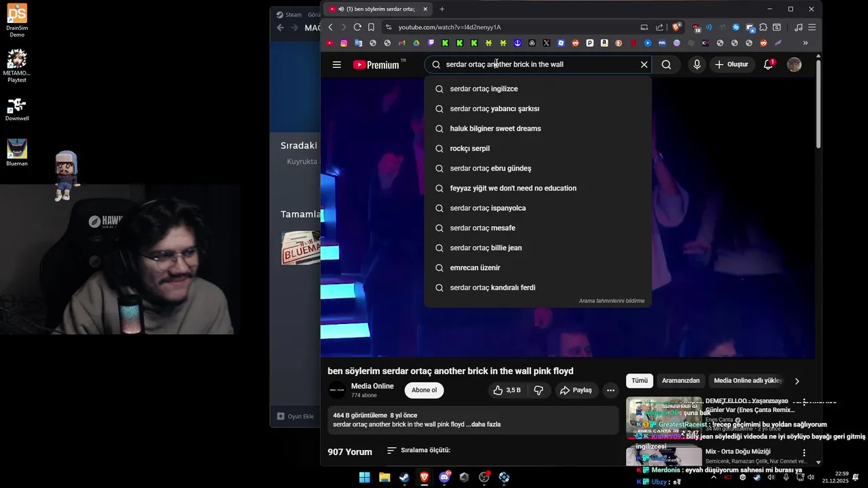
Task: Open YouTube notifications bell
Action: [x=768, y=64]
